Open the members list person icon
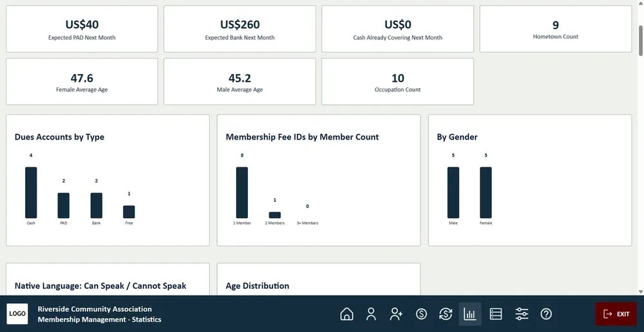This screenshot has width=644, height=332. coord(372,314)
